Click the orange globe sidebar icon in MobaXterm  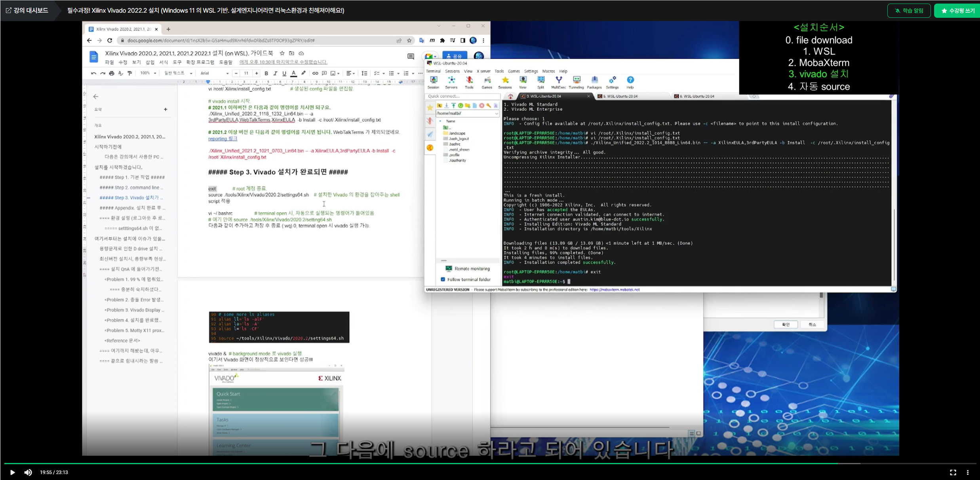[x=430, y=148]
